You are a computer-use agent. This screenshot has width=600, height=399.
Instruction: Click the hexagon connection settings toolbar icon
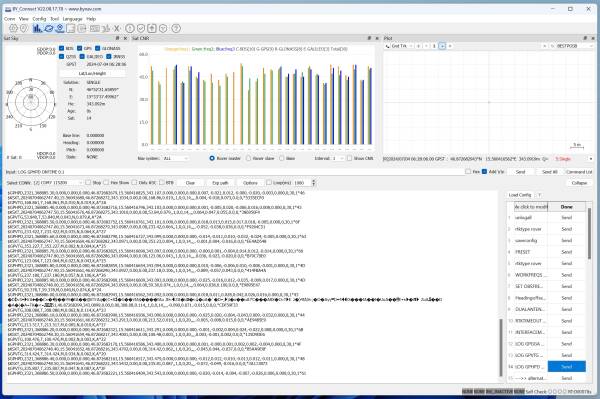tap(13, 28)
